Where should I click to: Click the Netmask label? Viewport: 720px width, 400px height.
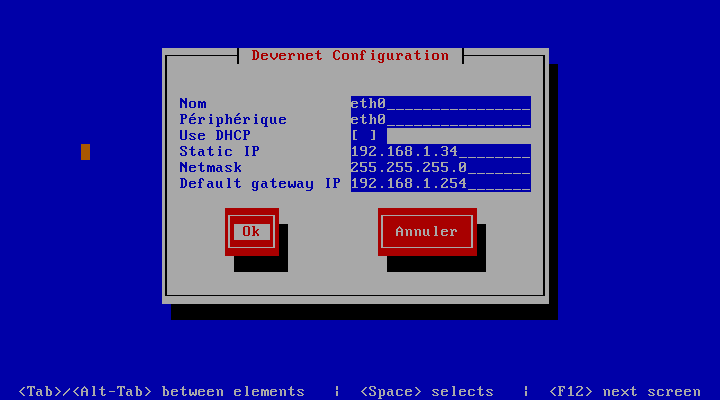pos(211,167)
